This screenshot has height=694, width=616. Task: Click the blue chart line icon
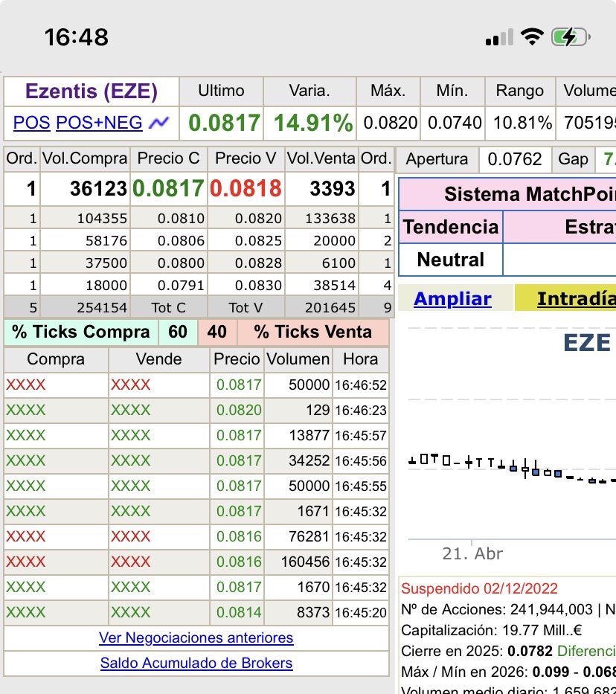[158, 123]
